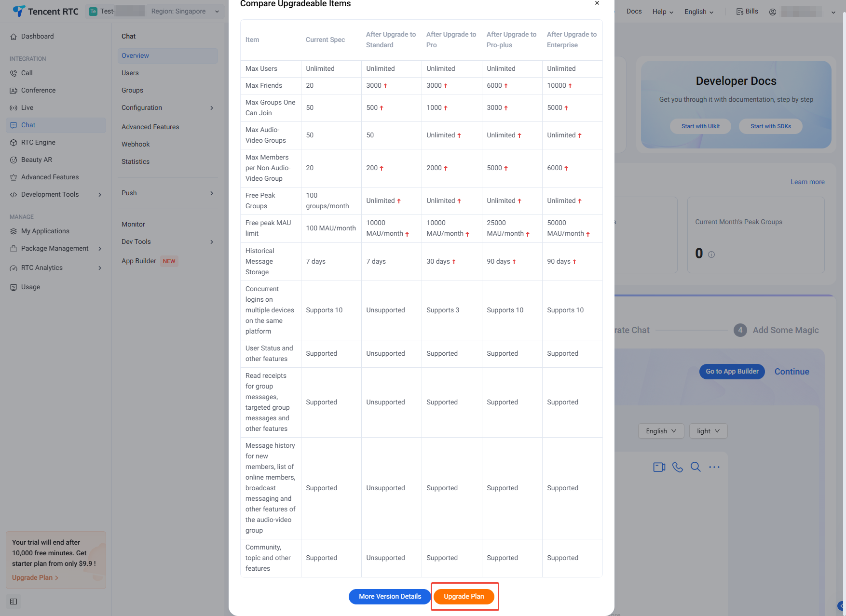Image resolution: width=846 pixels, height=616 pixels.
Task: Click the orange Upgrade Plan button
Action: tap(464, 596)
